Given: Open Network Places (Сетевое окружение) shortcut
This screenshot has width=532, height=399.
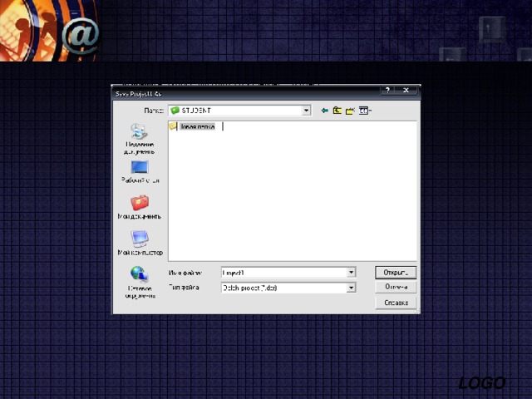Looking at the screenshot, I should [139, 279].
